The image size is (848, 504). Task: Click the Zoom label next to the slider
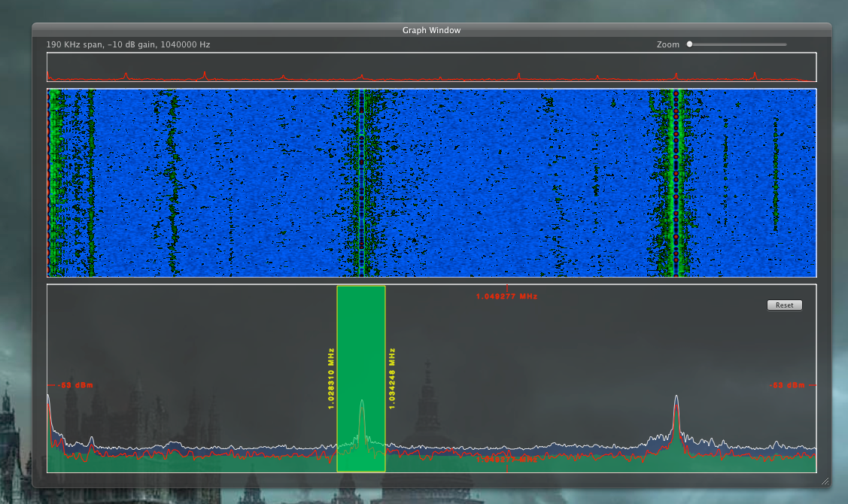coord(668,44)
